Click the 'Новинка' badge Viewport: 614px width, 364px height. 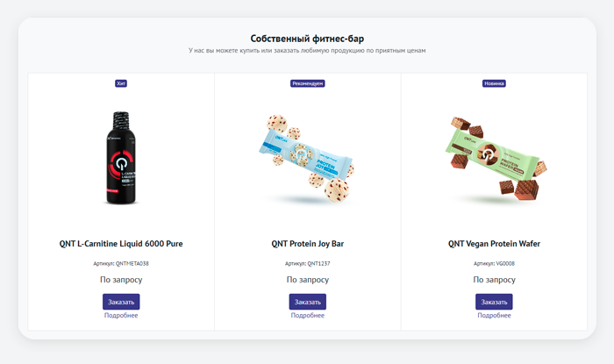[x=494, y=83]
